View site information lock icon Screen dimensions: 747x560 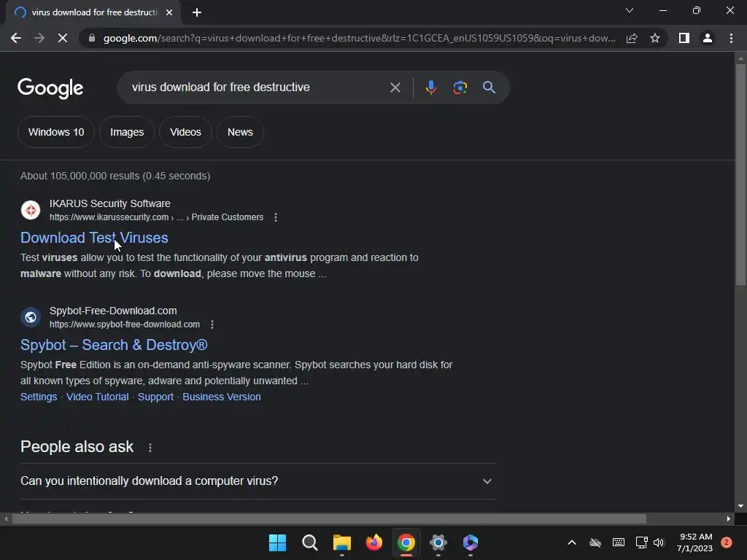coord(91,38)
